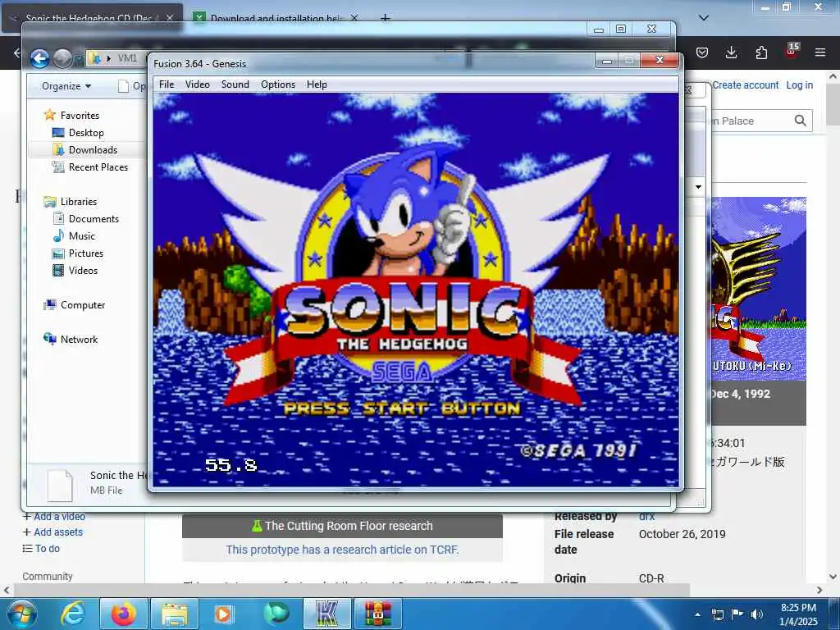Image resolution: width=840 pixels, height=630 pixels.
Task: Open Videos library in Explorer
Action: point(83,270)
